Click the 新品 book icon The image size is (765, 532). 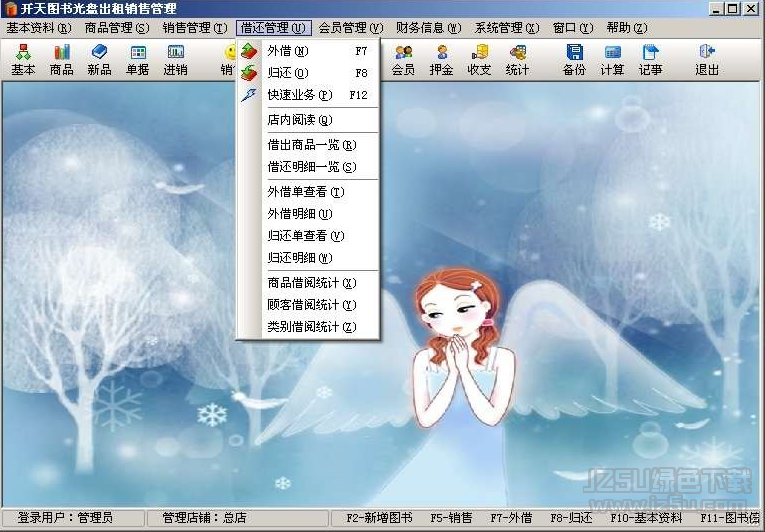pyautogui.click(x=100, y=60)
